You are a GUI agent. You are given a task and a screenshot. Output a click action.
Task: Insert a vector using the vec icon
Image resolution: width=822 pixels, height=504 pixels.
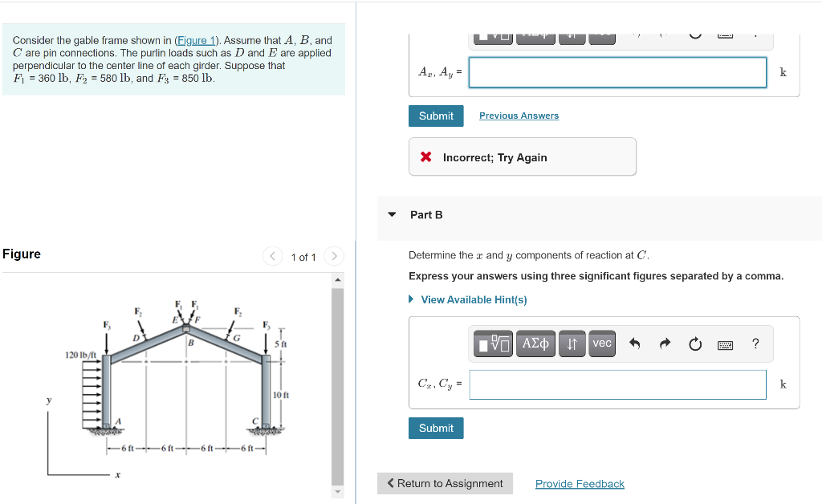[601, 343]
